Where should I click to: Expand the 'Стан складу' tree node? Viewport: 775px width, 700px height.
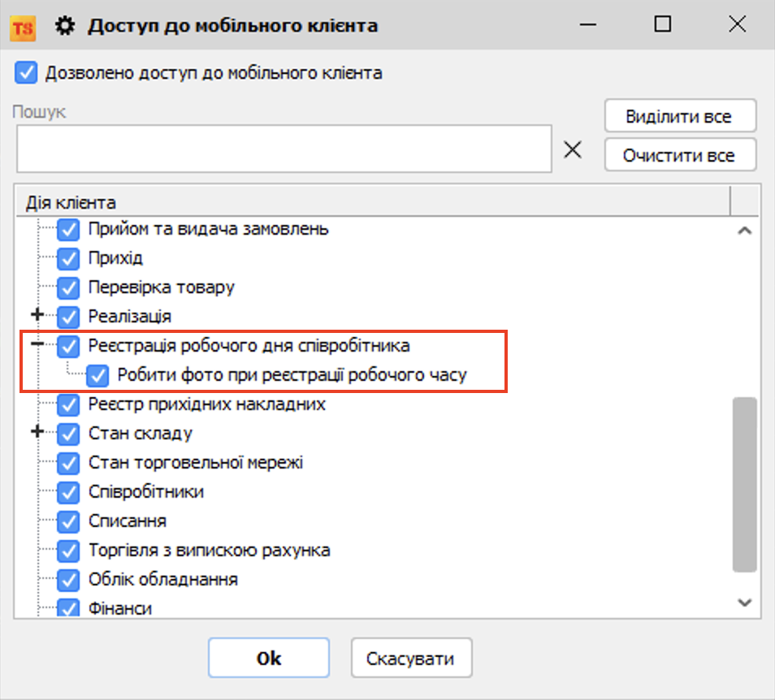click(36, 433)
